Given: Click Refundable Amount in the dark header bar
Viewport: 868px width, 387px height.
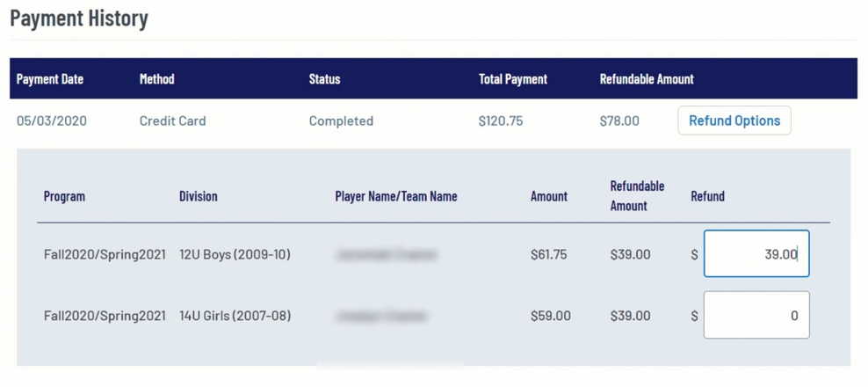Looking at the screenshot, I should 646,79.
